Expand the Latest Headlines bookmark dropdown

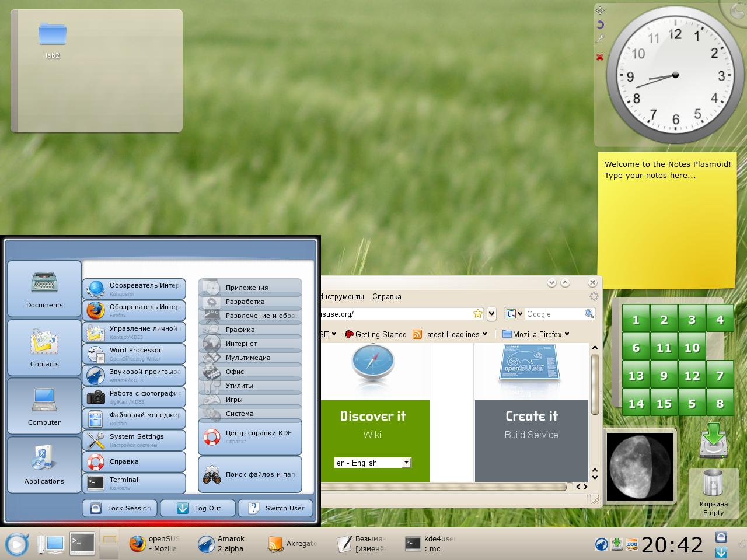point(484,334)
